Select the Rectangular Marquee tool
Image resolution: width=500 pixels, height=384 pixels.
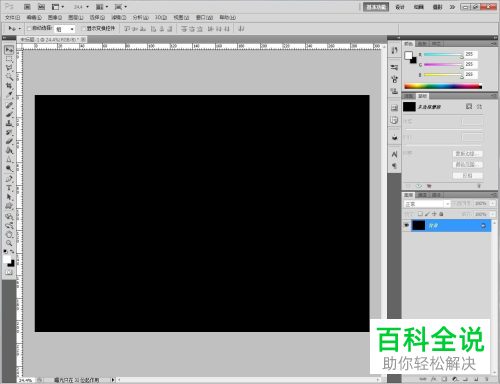[9, 59]
